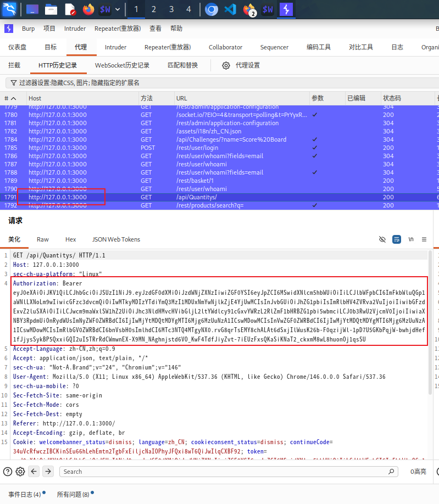Image resolution: width=439 pixels, height=504 pixels.
Task: Open the Intruder menu in menu bar
Action: click(x=75, y=29)
